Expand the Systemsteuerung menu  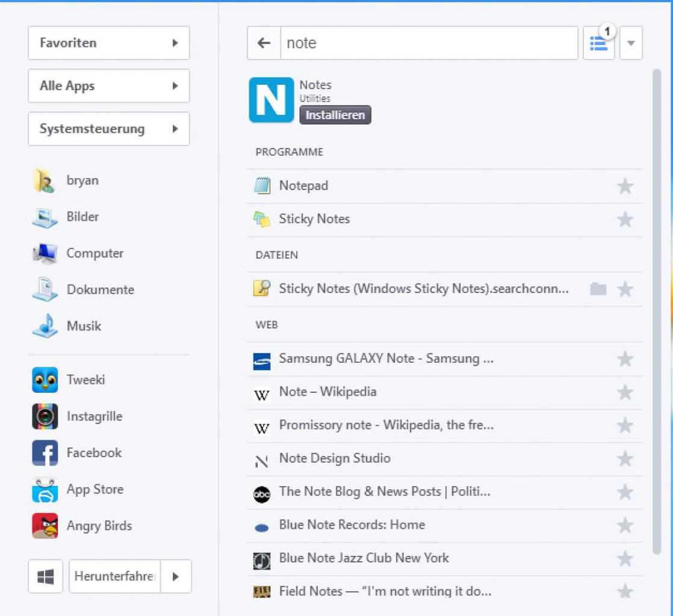(x=109, y=129)
